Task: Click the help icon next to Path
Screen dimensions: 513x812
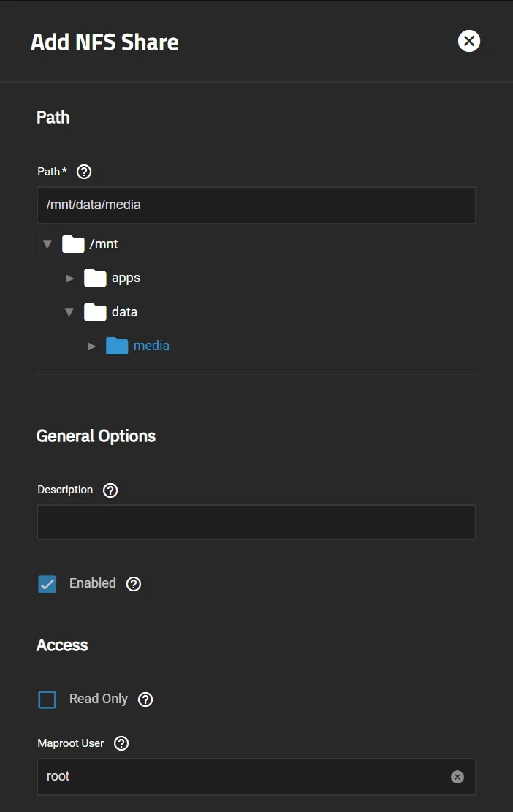Action: tap(84, 172)
